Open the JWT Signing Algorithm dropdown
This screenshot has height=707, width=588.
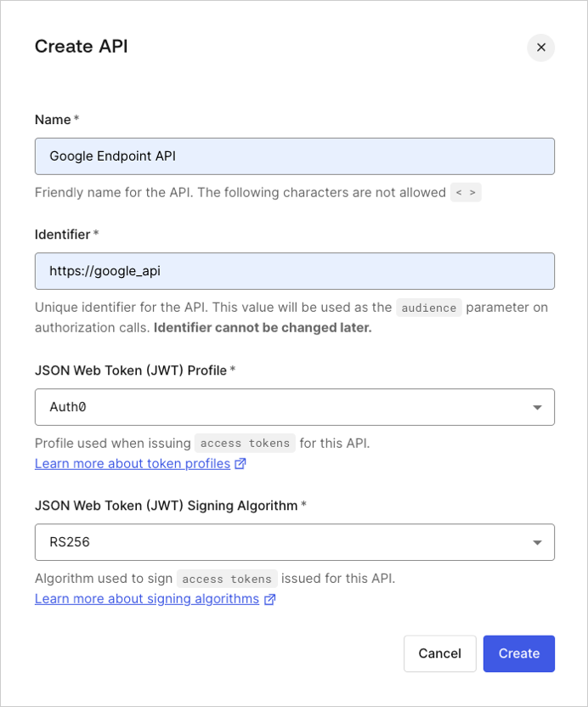pyautogui.click(x=294, y=542)
